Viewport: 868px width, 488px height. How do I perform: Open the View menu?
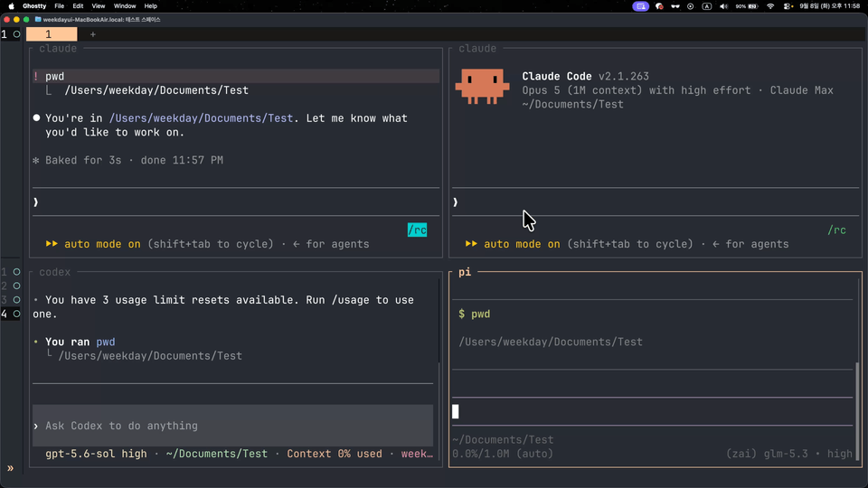[x=98, y=6]
